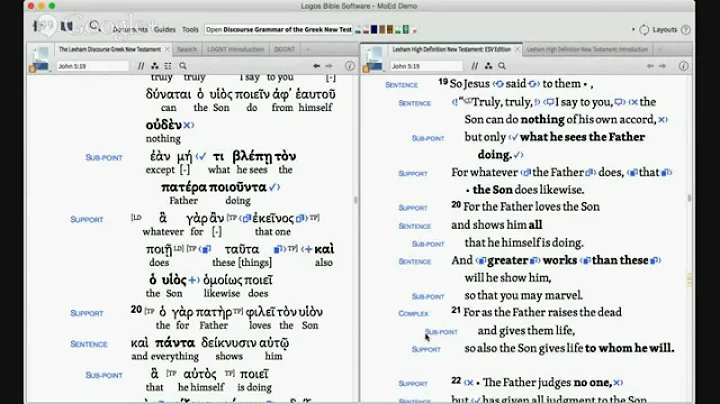720x404 pixels.
Task: Click inline search icon in the Greek NT panel
Action: click(183, 66)
